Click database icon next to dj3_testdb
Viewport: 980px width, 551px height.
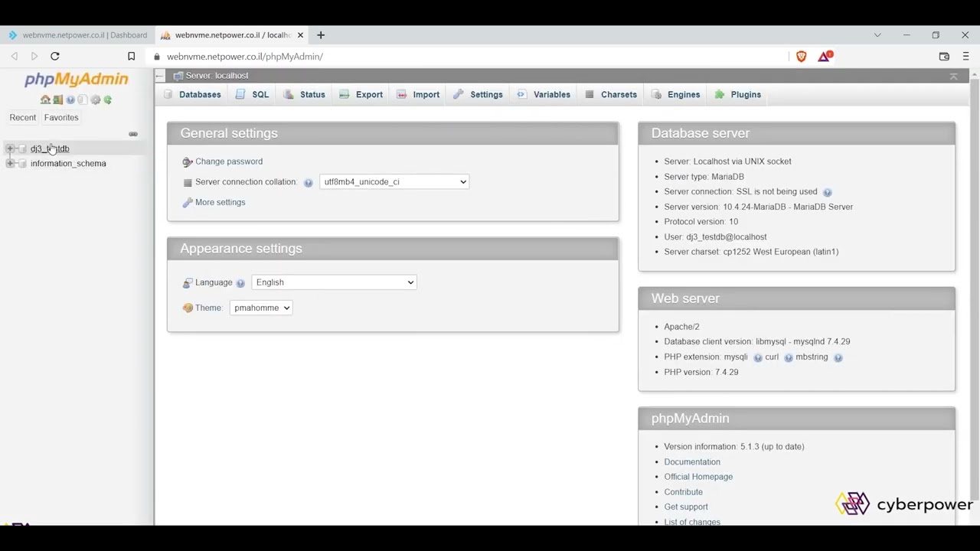[x=22, y=148]
